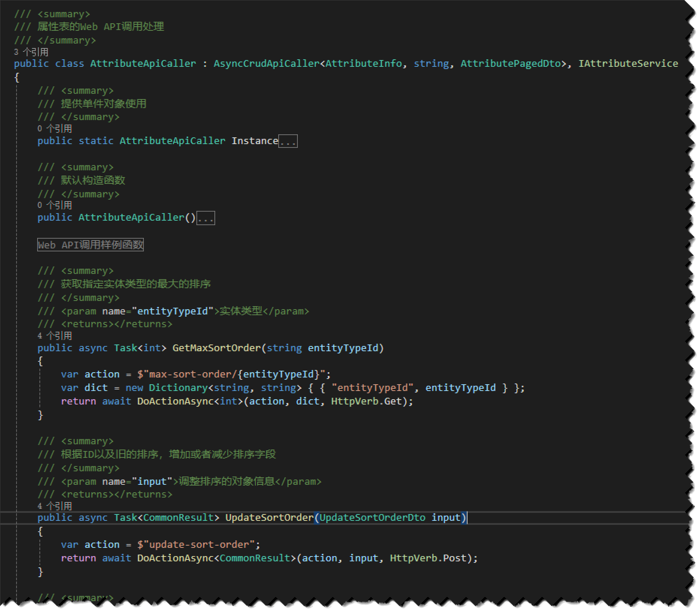Open the 3 references CodeLens above the class declaration
The image size is (700, 612).
tap(31, 52)
